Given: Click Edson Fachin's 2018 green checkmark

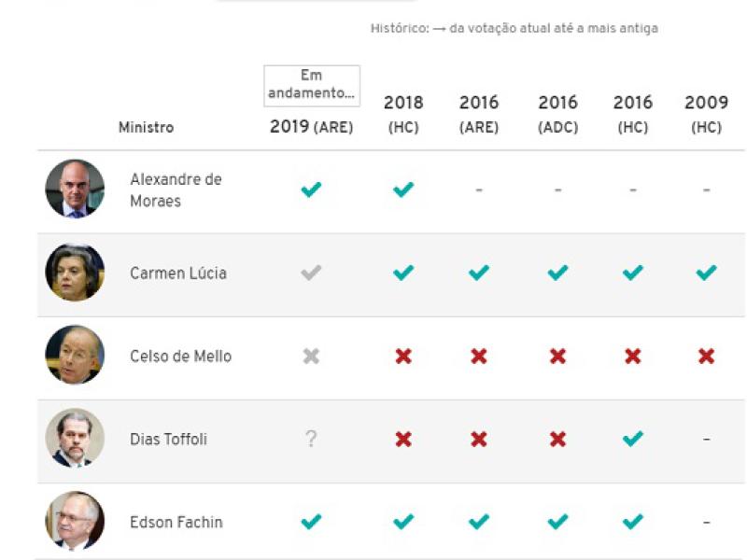Looking at the screenshot, I should 403,522.
